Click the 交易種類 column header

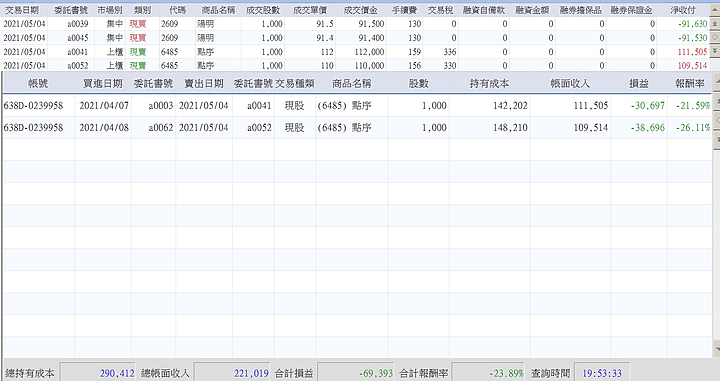pos(295,84)
